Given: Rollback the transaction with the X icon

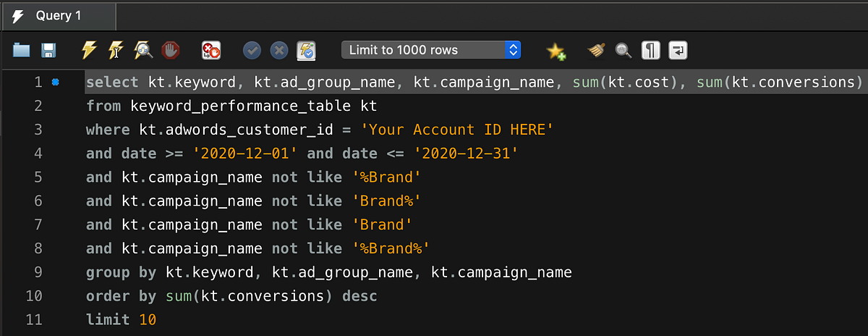Looking at the screenshot, I should click(278, 50).
